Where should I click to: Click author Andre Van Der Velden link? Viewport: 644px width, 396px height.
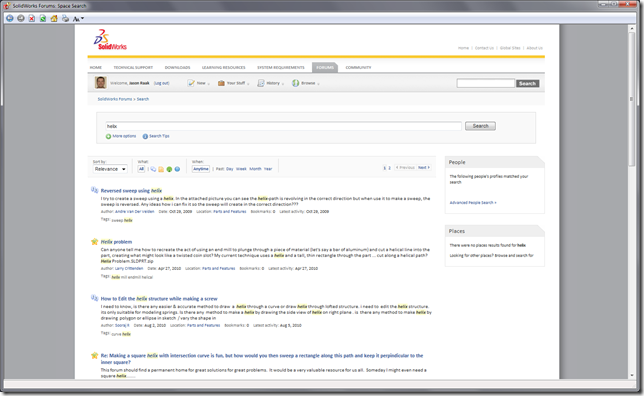[134, 212]
